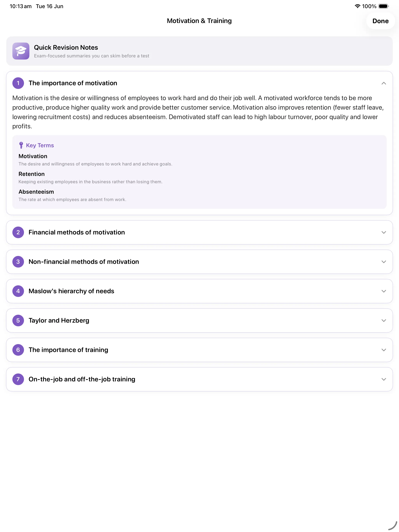This screenshot has width=399, height=532.
Task: Click the purple number 1 badge
Action: [x=18, y=83]
